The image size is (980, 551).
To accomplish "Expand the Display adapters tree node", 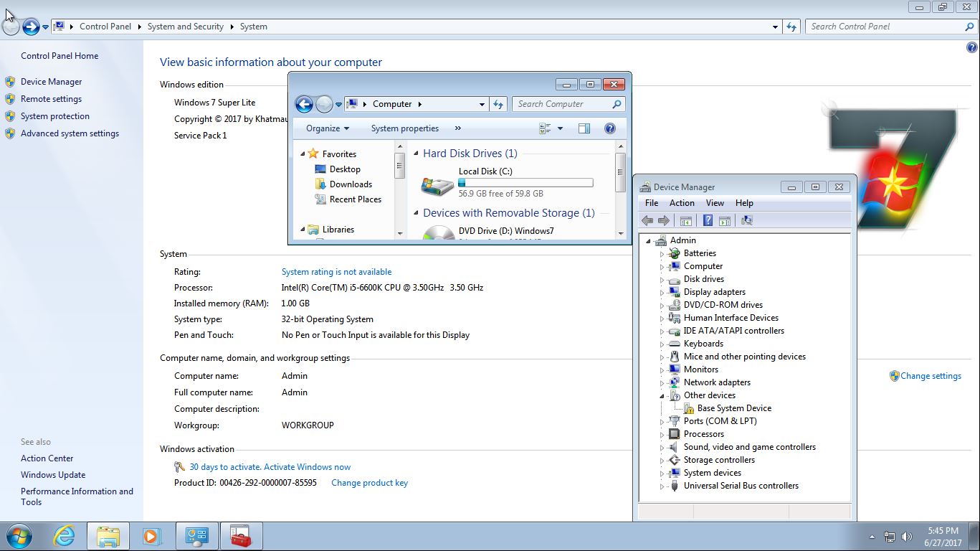I will [x=662, y=292].
